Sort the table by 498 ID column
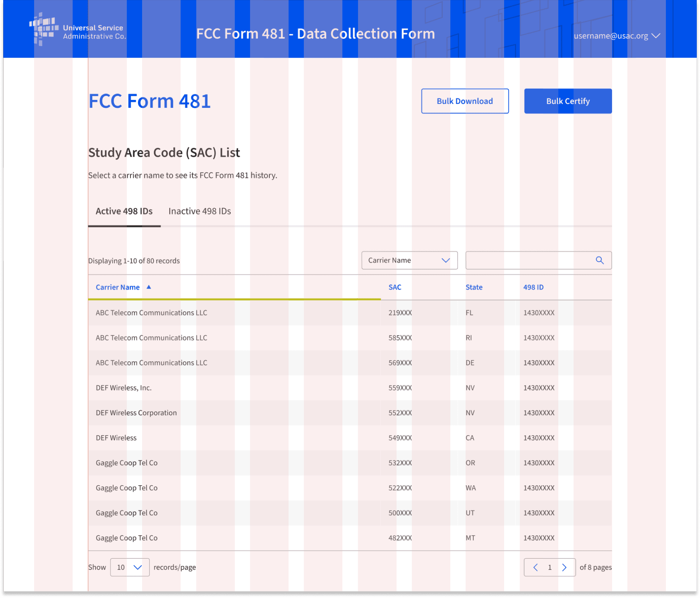 pos(533,287)
